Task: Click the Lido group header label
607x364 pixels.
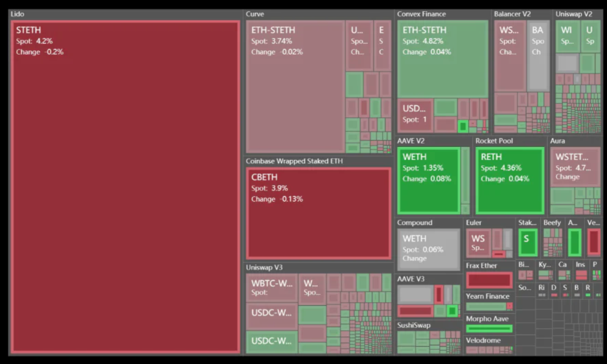Action: (x=17, y=14)
